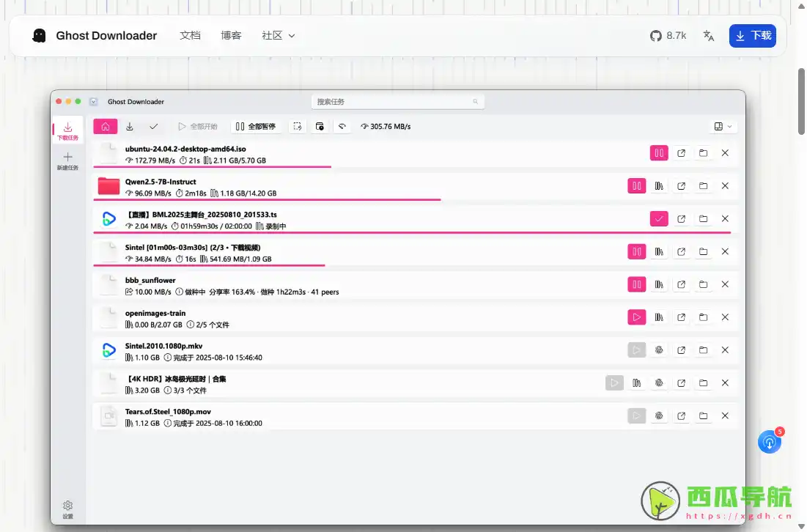807x532 pixels.
Task: Open 设置 at the bottom of the sidebar
Action: (x=67, y=509)
